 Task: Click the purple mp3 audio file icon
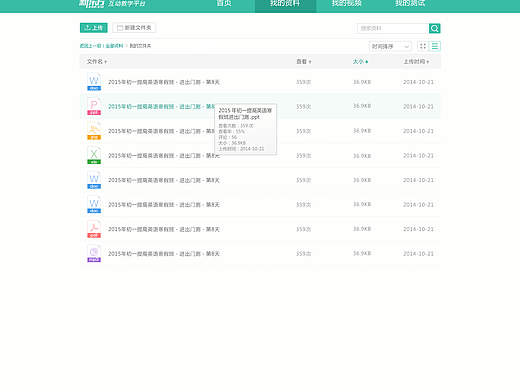[x=94, y=254]
